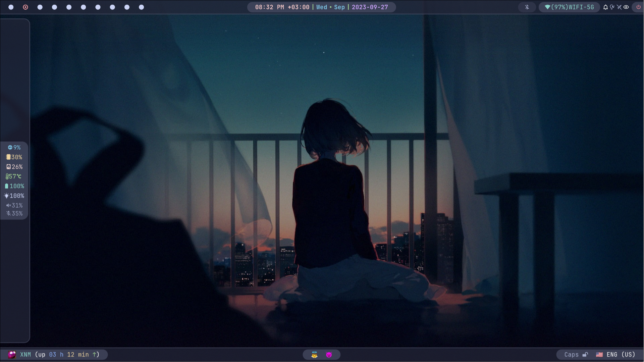Click the XNM username label
Viewport: 644px width, 362px height.
pyautogui.click(x=25, y=355)
